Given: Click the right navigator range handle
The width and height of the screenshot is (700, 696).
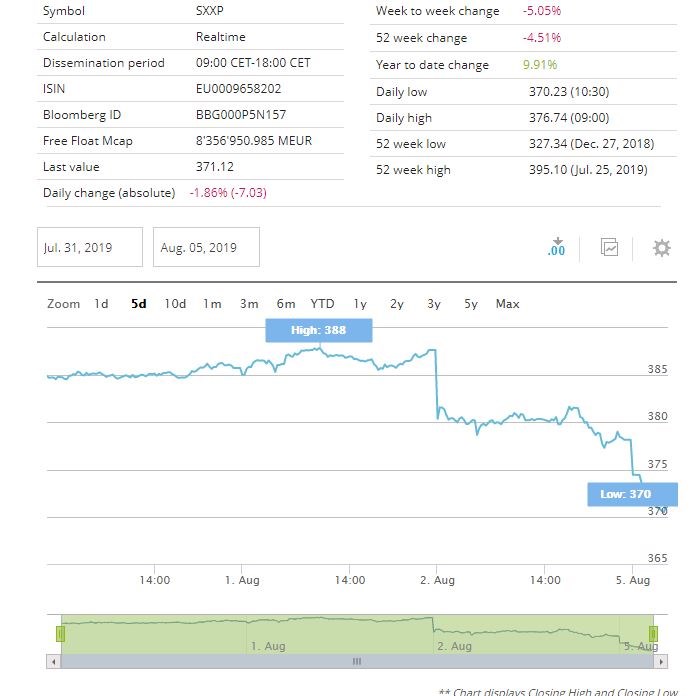Looking at the screenshot, I should (x=653, y=633).
